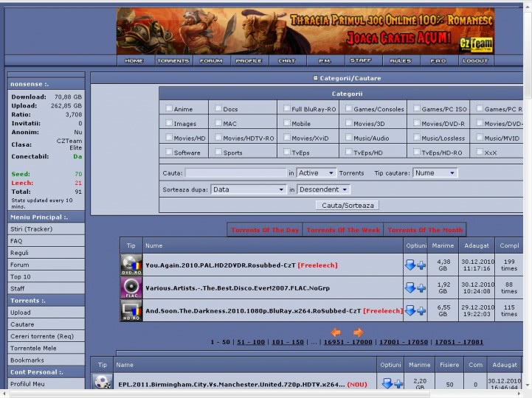Check the Anime category checkbox
The width and height of the screenshot is (532, 398).
[169, 108]
